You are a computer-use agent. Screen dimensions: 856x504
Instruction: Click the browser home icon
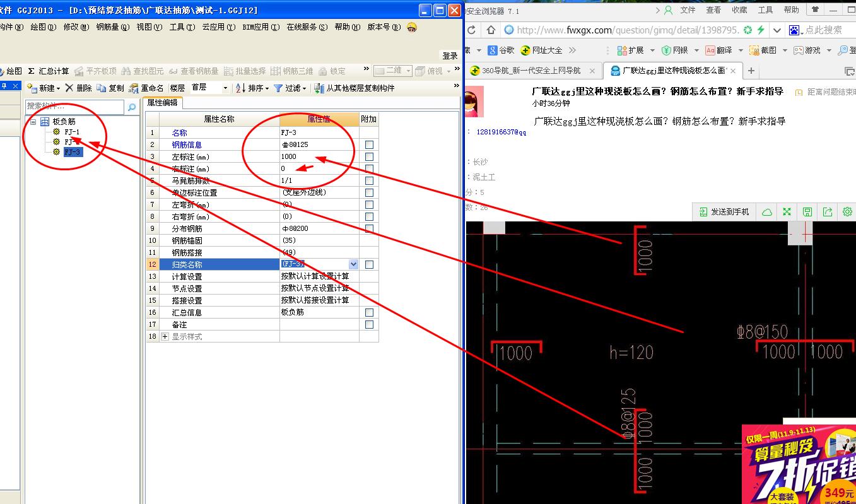[491, 30]
